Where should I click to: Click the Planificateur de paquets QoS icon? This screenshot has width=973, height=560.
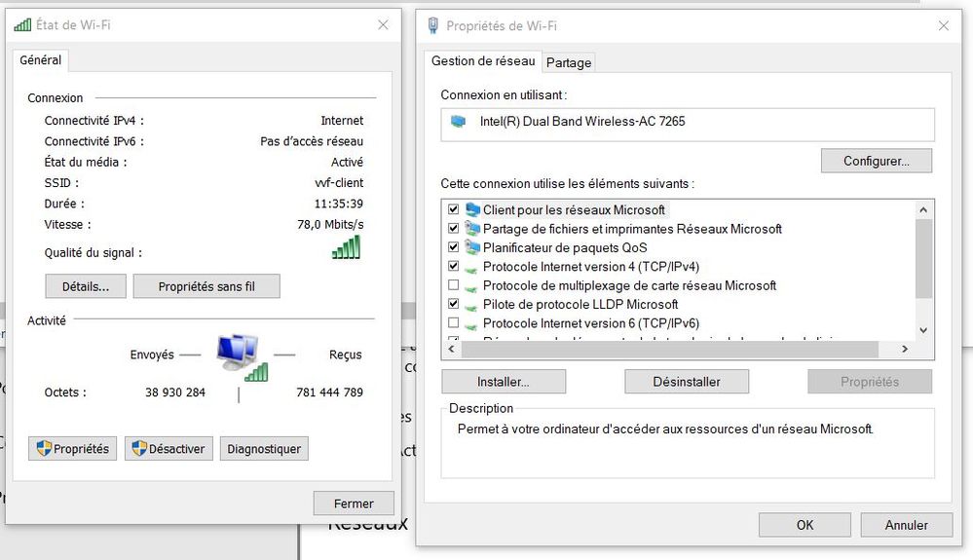(x=472, y=247)
